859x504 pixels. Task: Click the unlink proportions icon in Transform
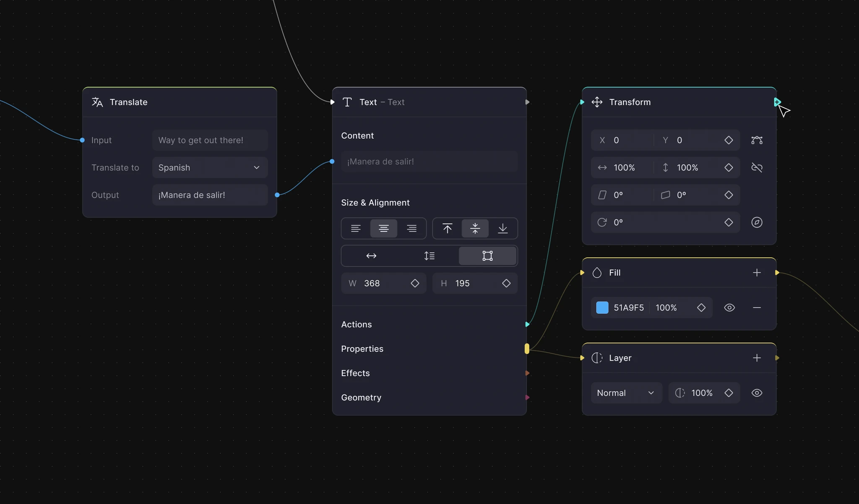(757, 167)
